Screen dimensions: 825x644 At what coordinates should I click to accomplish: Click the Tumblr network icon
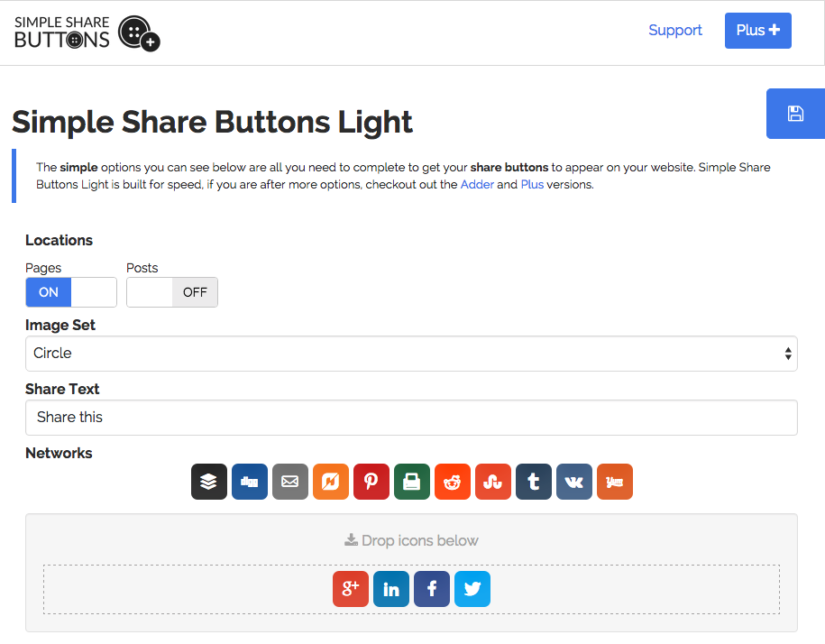[x=534, y=482]
